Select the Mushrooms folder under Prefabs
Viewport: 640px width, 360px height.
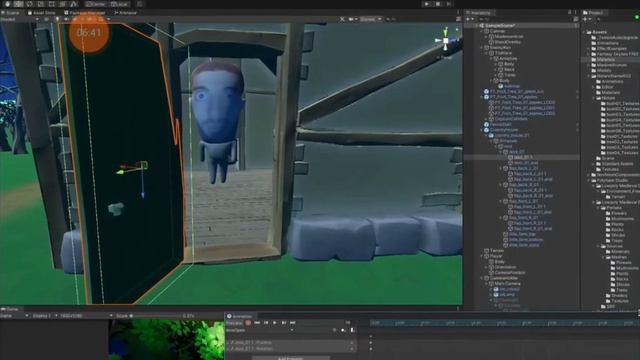(x=620, y=219)
